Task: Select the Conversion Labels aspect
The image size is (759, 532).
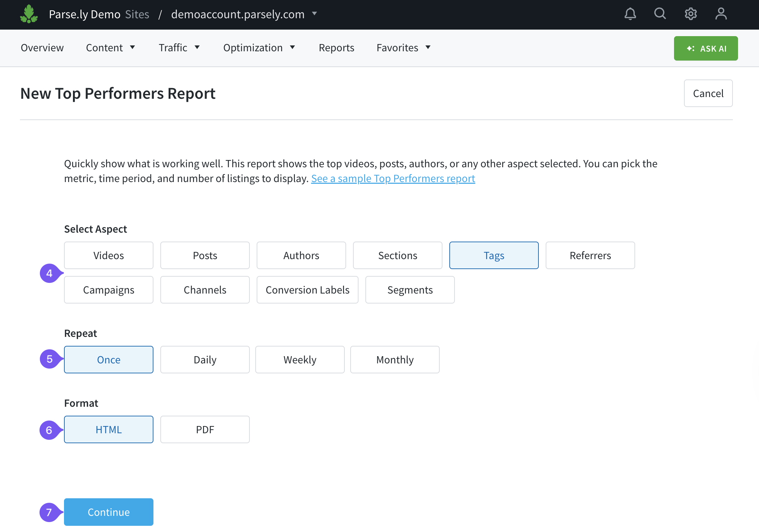Action: click(307, 290)
